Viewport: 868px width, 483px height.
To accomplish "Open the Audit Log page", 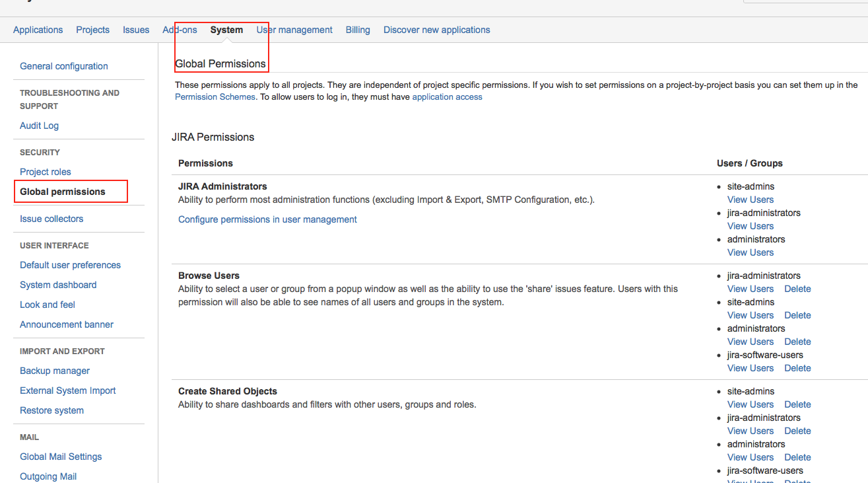I will click(x=39, y=126).
